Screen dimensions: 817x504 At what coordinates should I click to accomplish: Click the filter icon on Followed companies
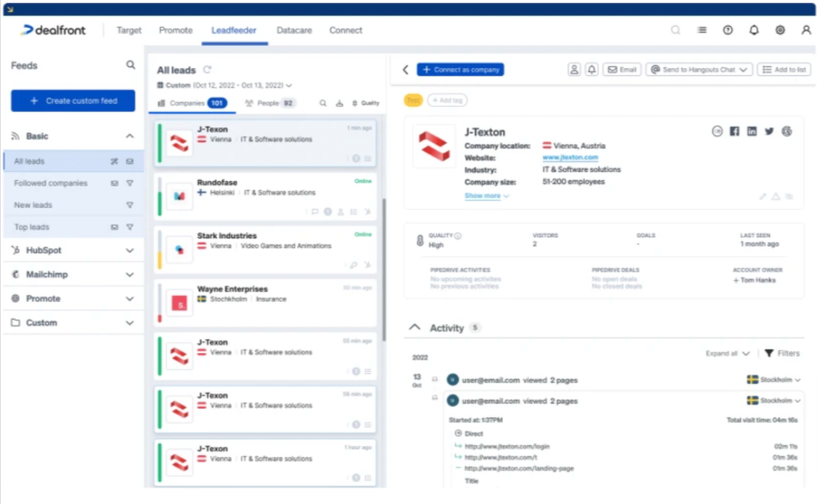click(x=130, y=184)
